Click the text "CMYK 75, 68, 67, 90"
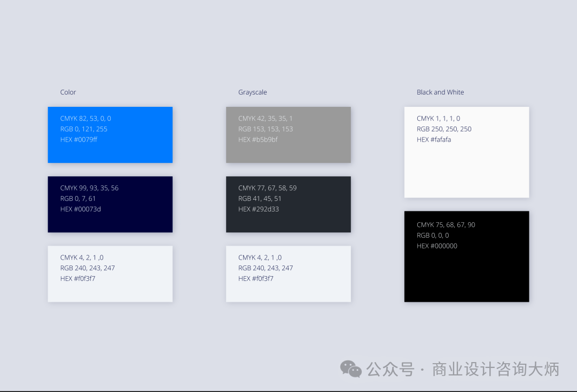Viewport: 577px width, 392px height. 446,225
